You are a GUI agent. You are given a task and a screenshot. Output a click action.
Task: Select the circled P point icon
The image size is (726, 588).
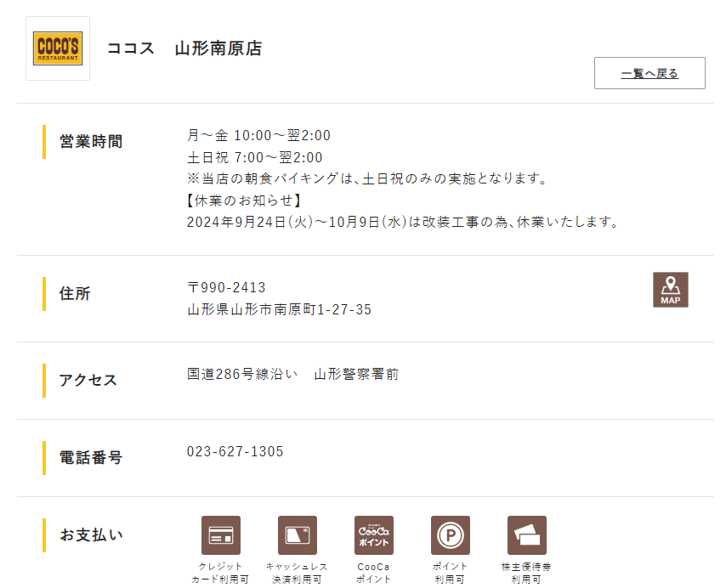pyautogui.click(x=450, y=535)
